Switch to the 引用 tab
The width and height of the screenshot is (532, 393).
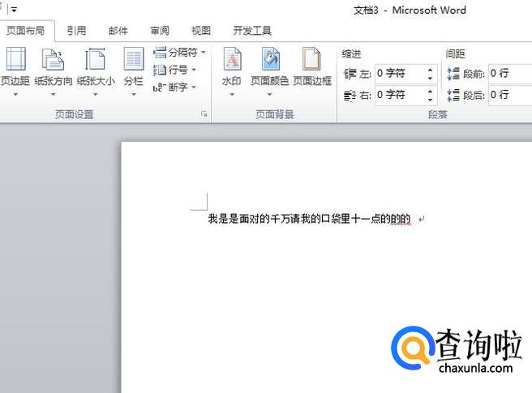(76, 31)
